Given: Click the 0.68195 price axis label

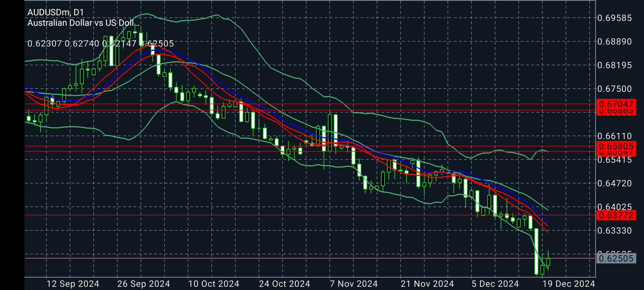Looking at the screenshot, I should 614,65.
